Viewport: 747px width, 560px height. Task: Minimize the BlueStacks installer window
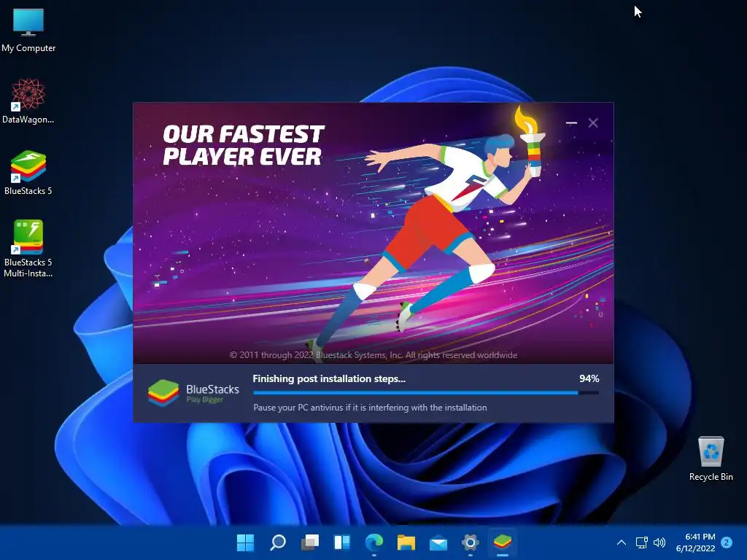pyautogui.click(x=571, y=122)
